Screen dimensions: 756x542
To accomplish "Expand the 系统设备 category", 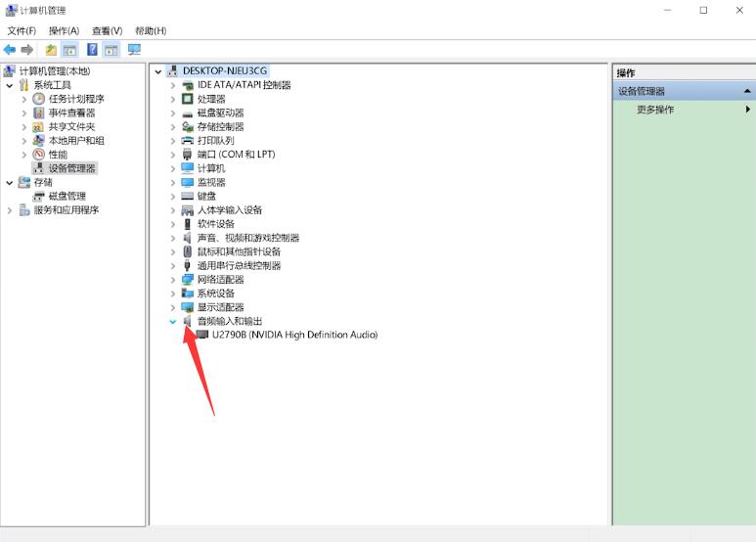I will click(172, 294).
